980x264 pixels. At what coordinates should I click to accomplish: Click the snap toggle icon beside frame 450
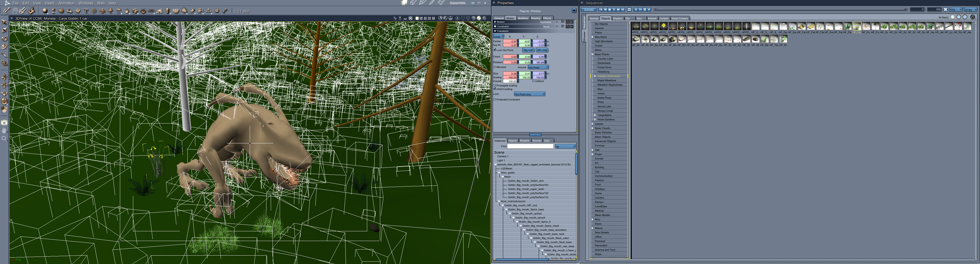[945, 9]
